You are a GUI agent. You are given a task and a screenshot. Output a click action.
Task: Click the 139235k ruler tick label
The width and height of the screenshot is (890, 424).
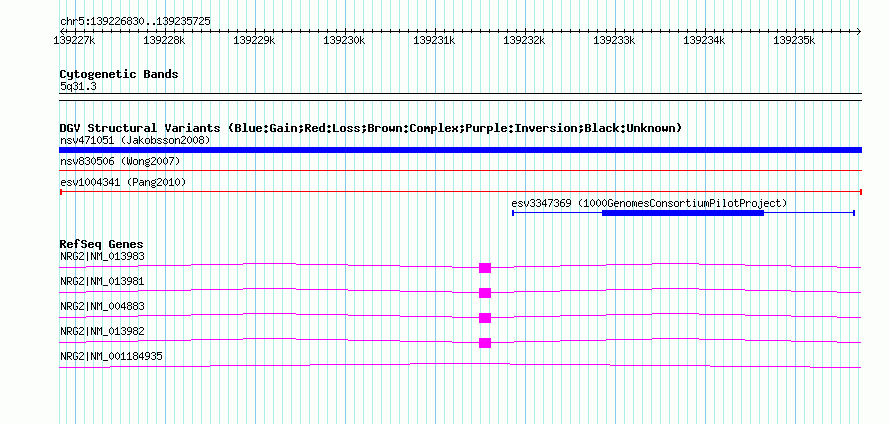794,40
